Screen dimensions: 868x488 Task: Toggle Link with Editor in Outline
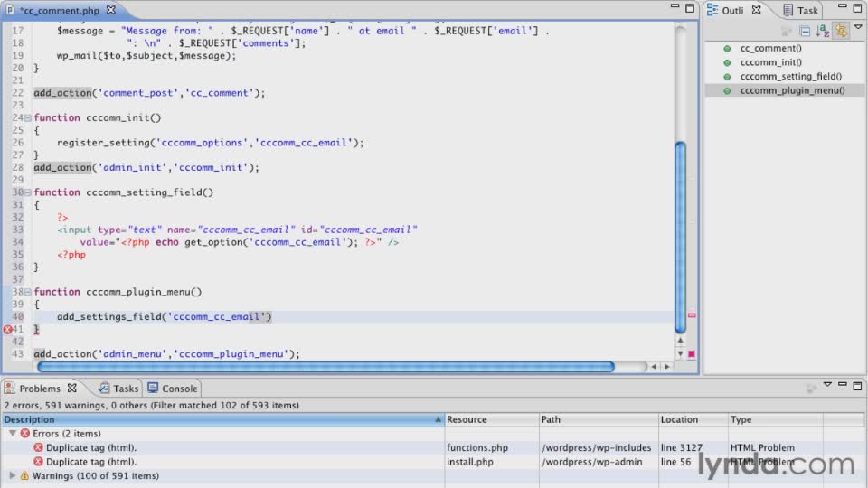841,31
